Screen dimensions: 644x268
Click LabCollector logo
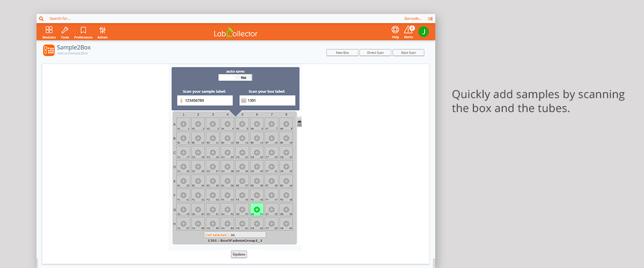[236, 33]
